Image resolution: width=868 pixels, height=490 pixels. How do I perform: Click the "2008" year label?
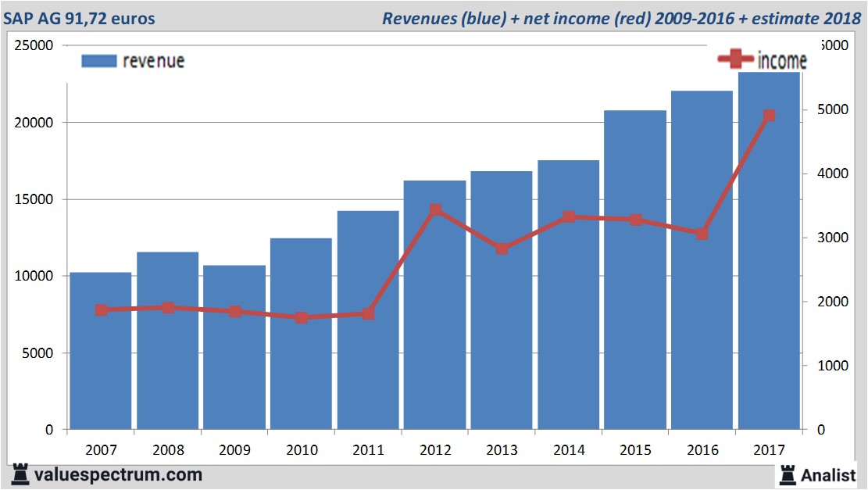pos(168,449)
